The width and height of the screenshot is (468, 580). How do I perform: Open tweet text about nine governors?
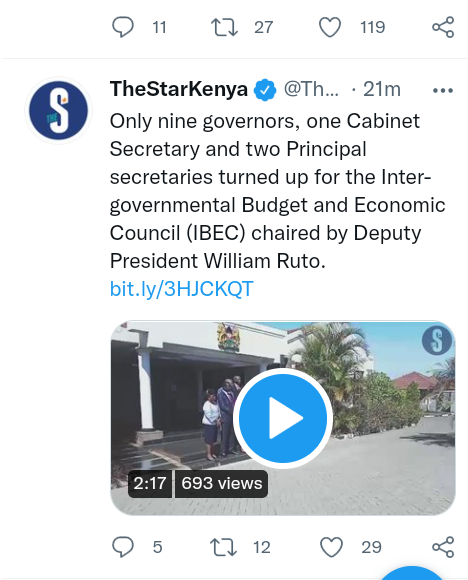pyautogui.click(x=277, y=191)
